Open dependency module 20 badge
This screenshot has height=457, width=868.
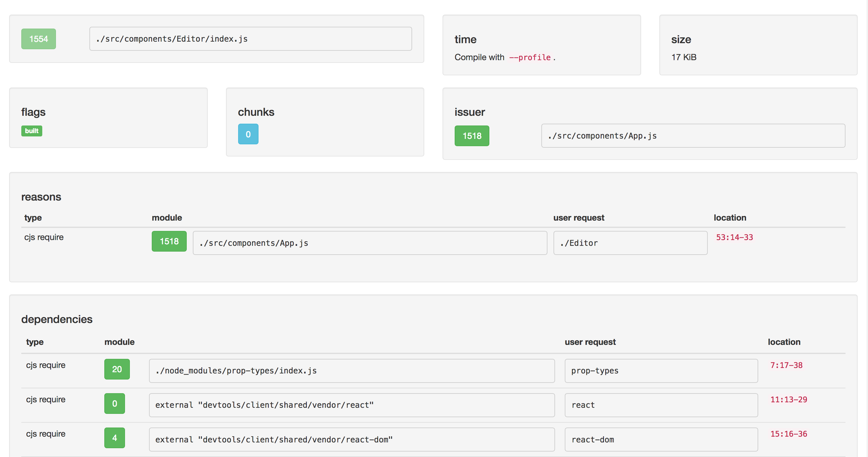(116, 369)
